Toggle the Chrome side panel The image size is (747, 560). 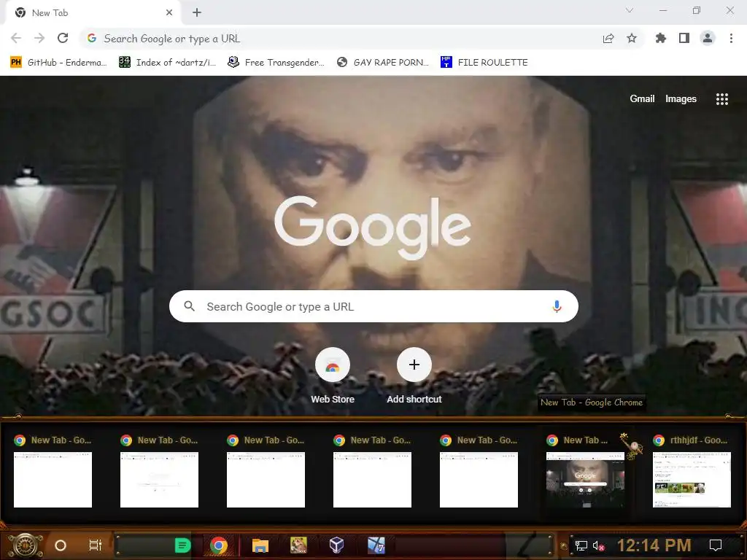tap(684, 38)
